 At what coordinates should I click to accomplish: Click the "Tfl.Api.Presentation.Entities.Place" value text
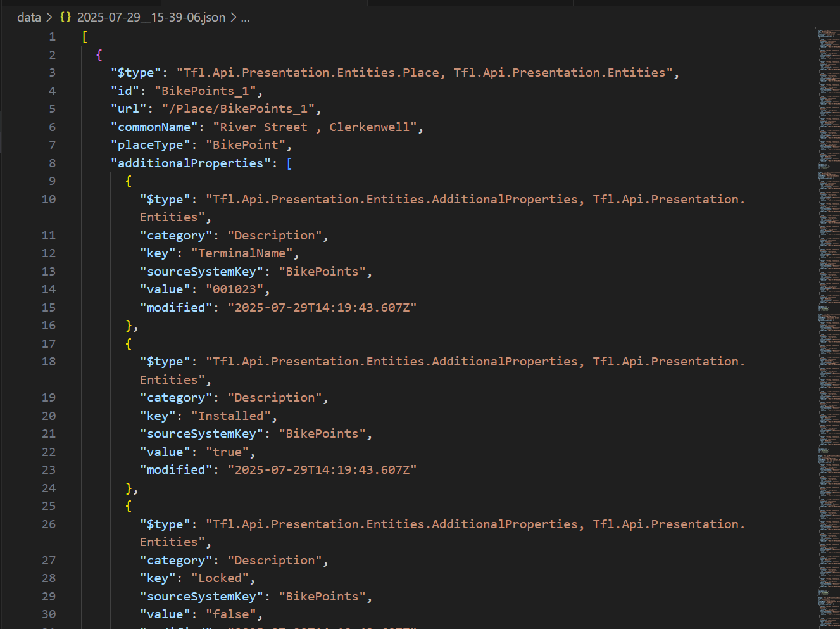(311, 73)
